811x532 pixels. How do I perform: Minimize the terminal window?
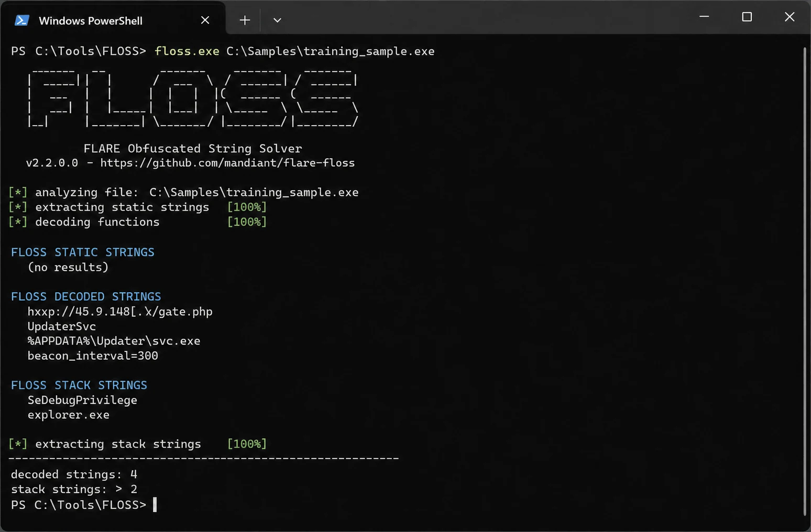[704, 17]
